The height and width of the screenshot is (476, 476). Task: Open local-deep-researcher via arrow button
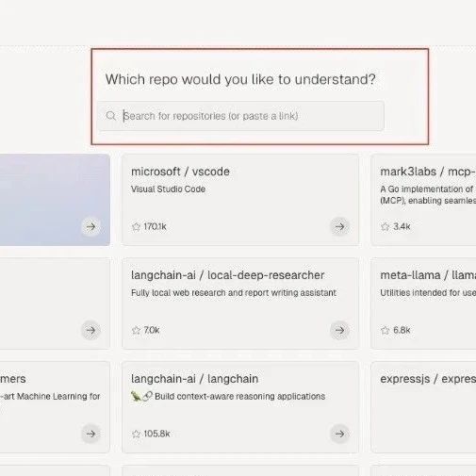(339, 330)
